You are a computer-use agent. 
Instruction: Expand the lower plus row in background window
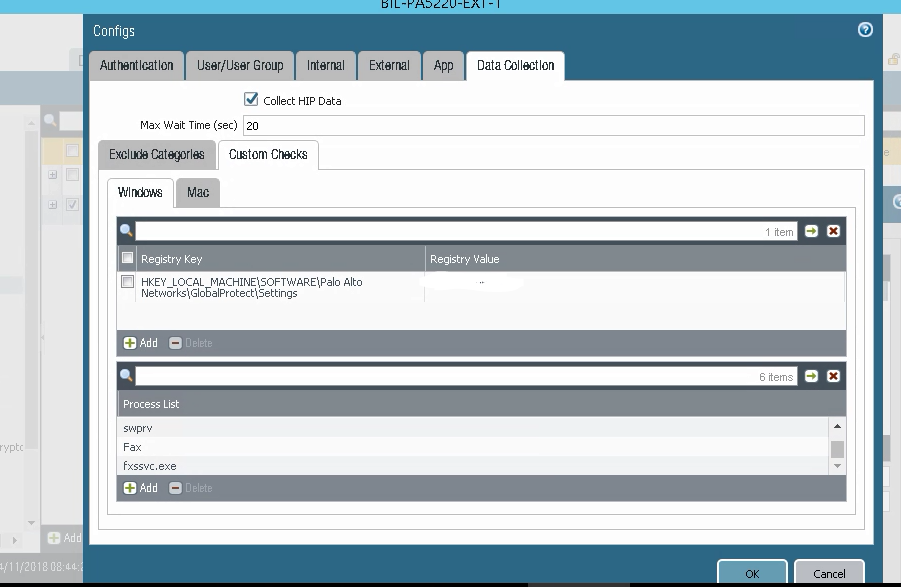pyautogui.click(x=52, y=204)
